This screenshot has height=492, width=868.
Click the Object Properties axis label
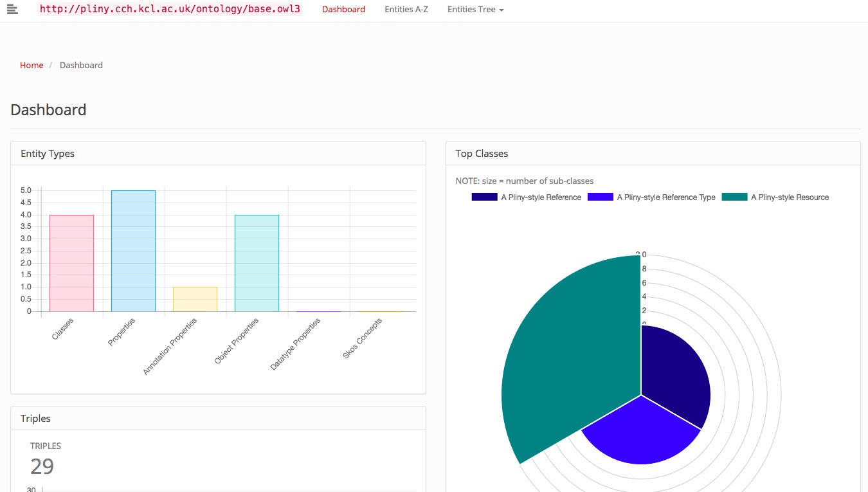coord(237,341)
